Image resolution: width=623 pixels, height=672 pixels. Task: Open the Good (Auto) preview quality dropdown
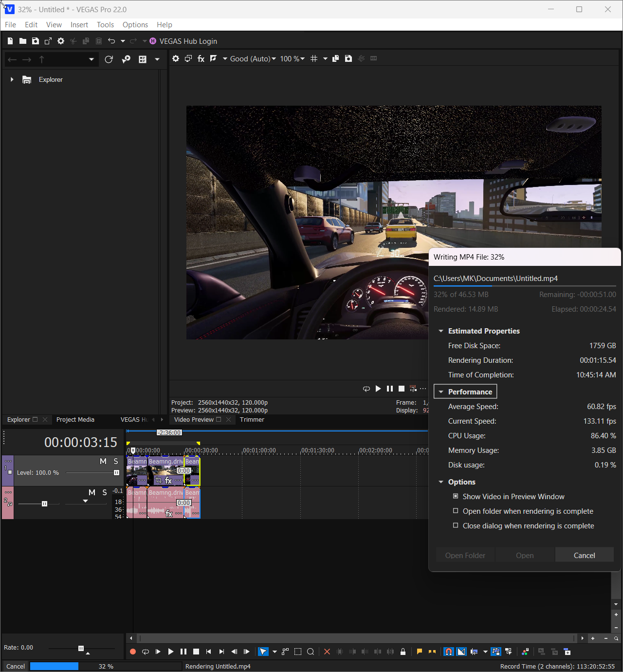tap(253, 58)
